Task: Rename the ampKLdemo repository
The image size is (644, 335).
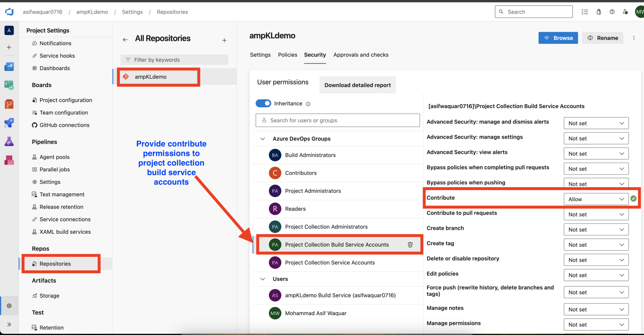Action: pos(602,38)
